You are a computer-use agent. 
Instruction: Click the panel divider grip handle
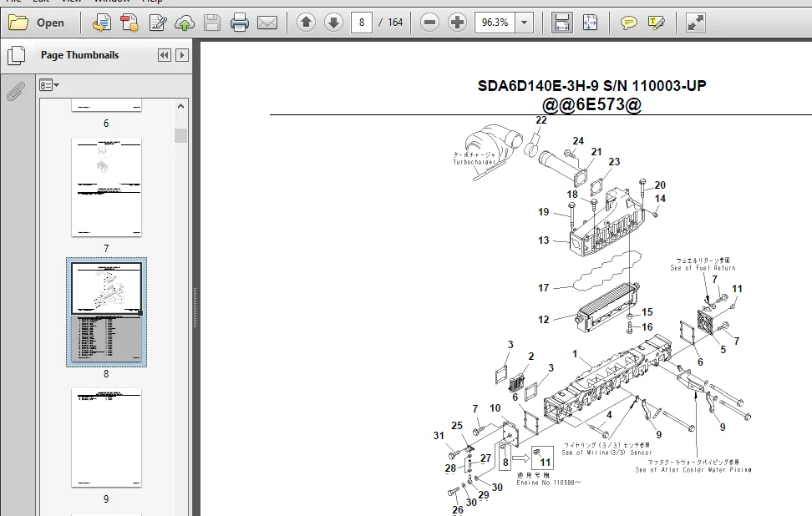pyautogui.click(x=195, y=307)
